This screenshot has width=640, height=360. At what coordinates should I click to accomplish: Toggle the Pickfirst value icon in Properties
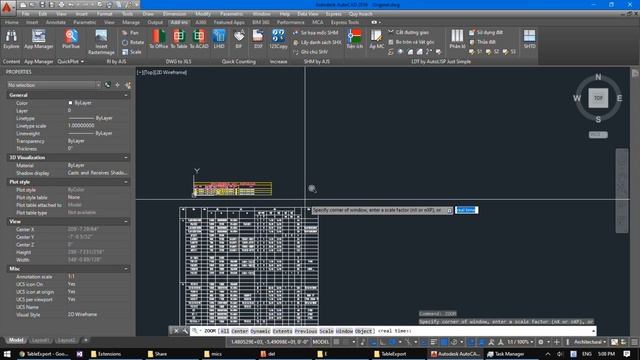tap(107, 85)
